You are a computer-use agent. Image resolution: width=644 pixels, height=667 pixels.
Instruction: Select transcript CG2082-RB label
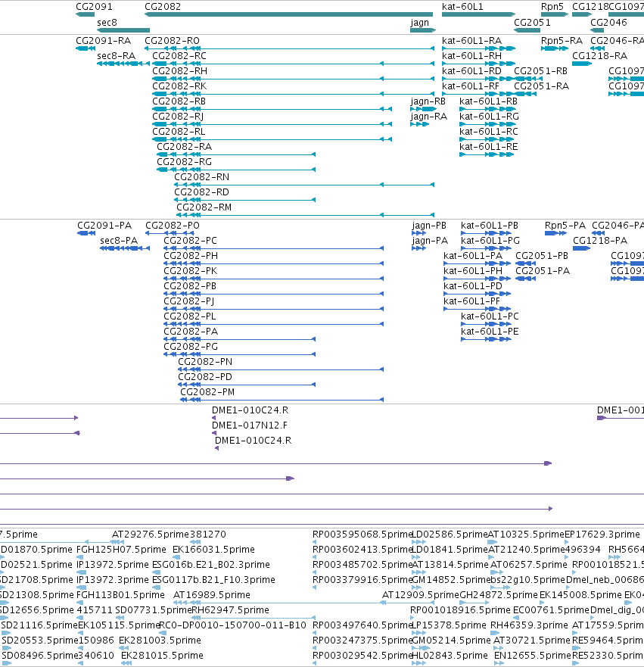(x=179, y=101)
